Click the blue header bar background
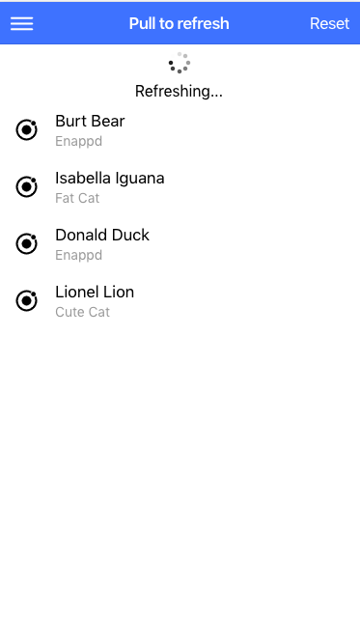 pyautogui.click(x=266, y=23)
